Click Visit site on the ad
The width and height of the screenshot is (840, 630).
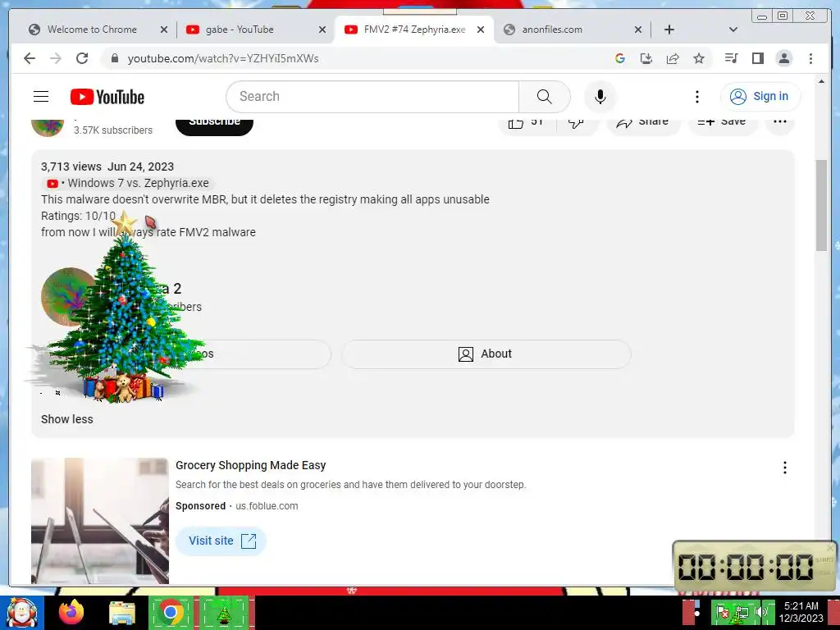click(221, 541)
